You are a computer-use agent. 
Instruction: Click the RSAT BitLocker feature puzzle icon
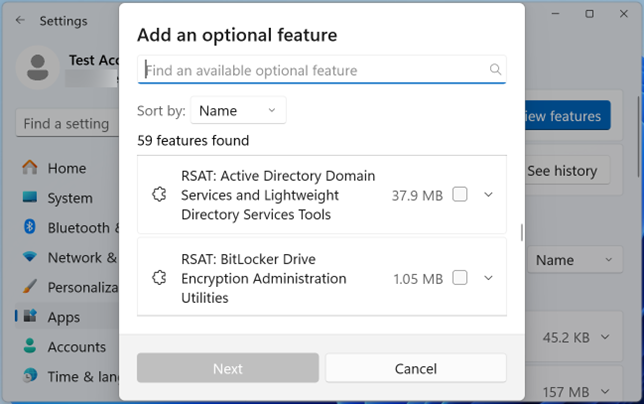pyautogui.click(x=157, y=278)
